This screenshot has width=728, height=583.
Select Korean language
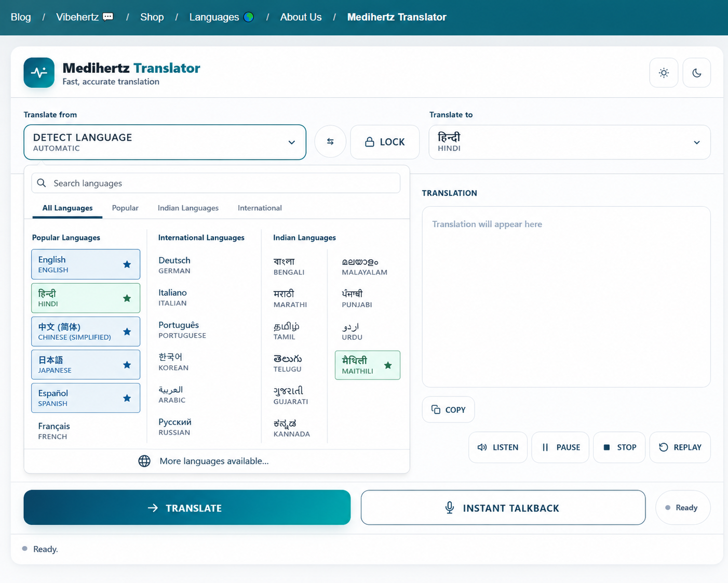pos(173,362)
